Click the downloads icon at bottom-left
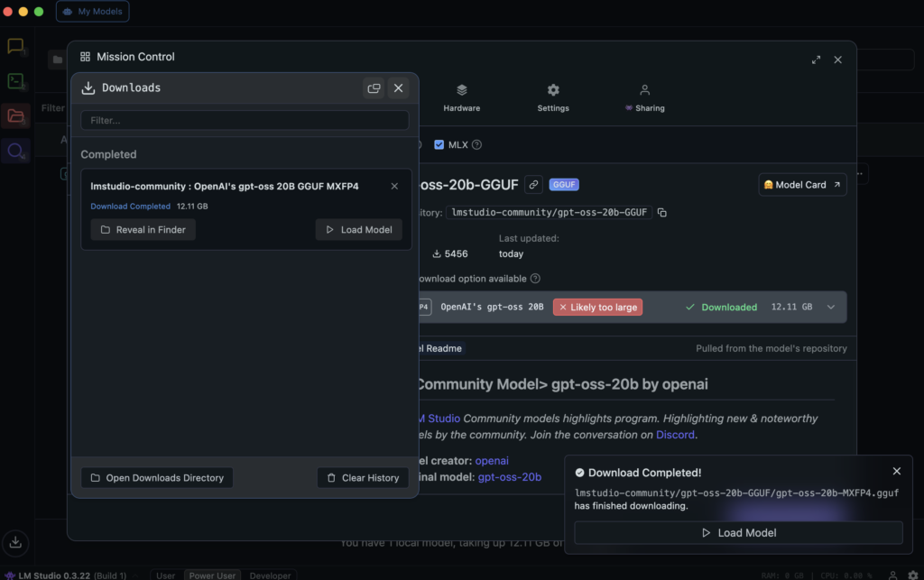Image resolution: width=924 pixels, height=580 pixels. pos(15,542)
